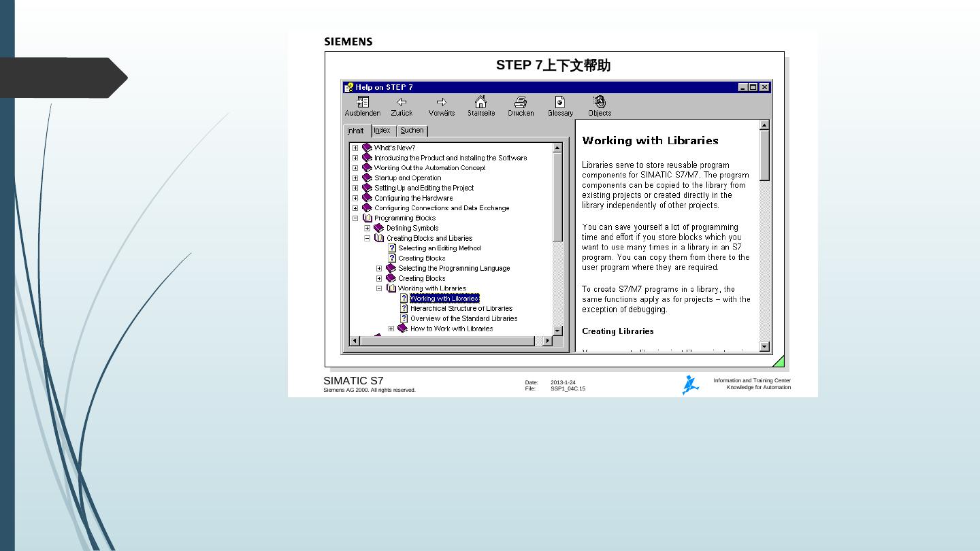Click the question mark icon for Selecting an Editing Method
Screen dimensions: 980x551
pyautogui.click(x=392, y=248)
